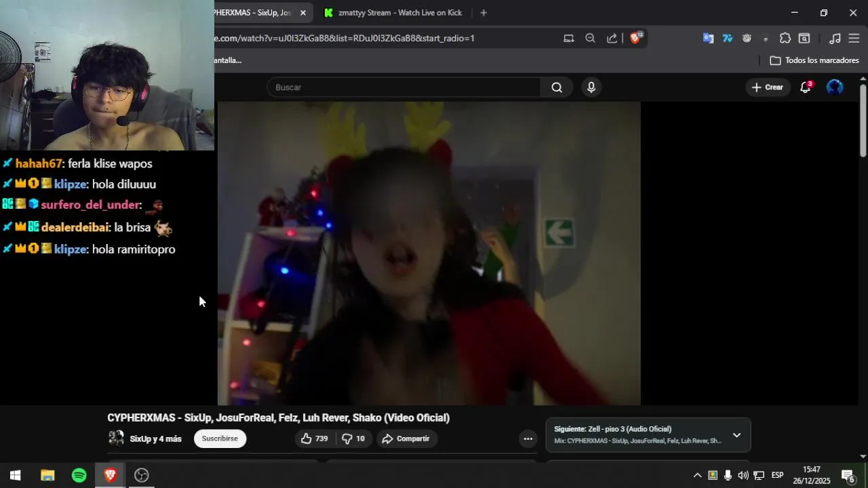Click the install app icon in address bar
868x488 pixels.
coord(568,39)
